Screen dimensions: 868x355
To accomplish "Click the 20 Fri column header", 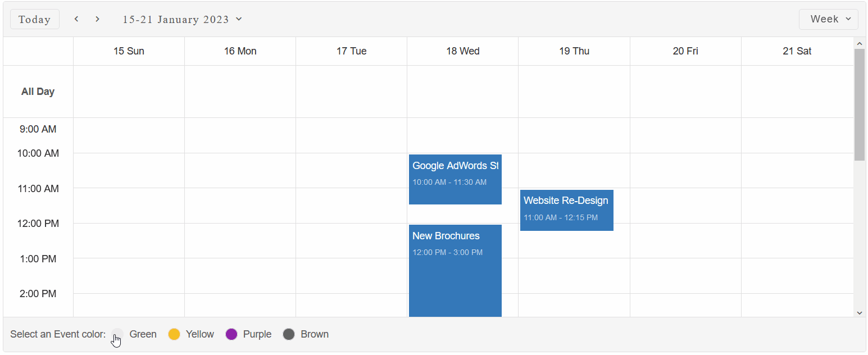I will pos(685,51).
